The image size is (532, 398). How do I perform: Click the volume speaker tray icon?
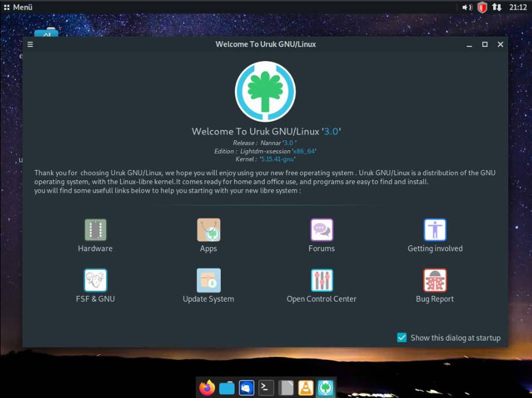tap(467, 7)
